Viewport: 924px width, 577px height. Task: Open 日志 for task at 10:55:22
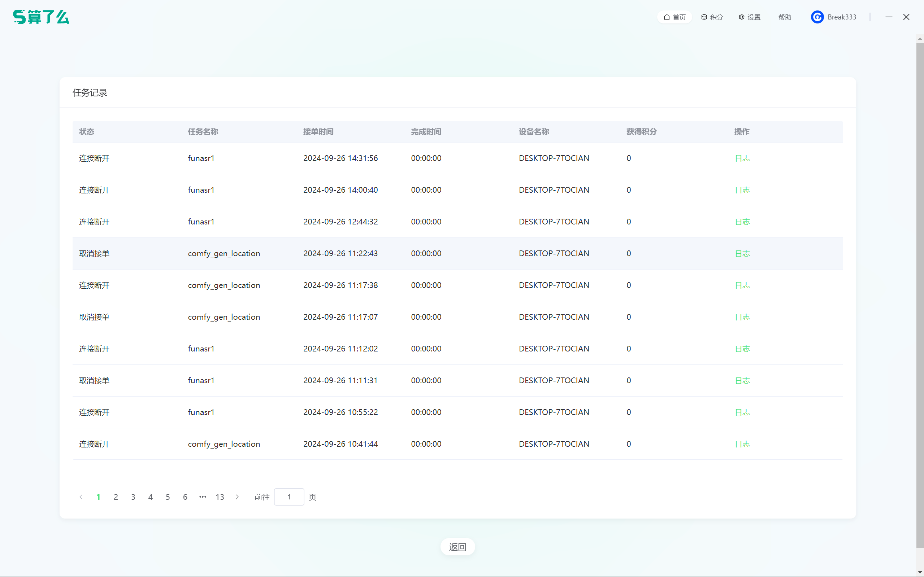click(742, 412)
